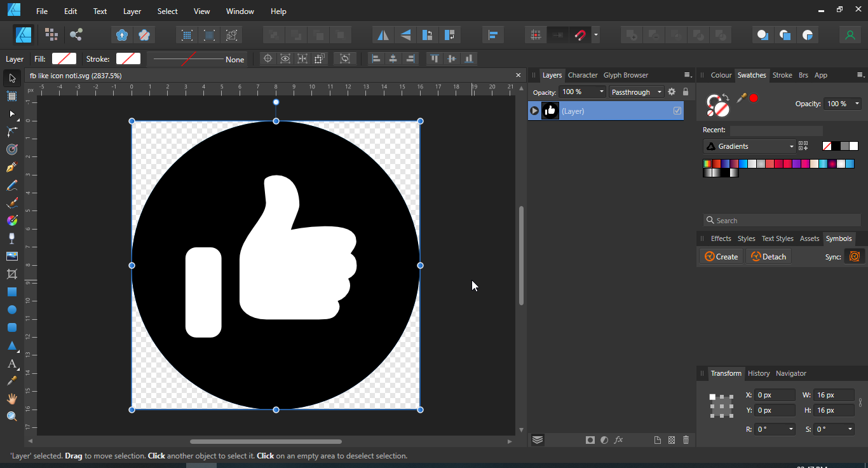Switch to the Character tab

(x=583, y=75)
